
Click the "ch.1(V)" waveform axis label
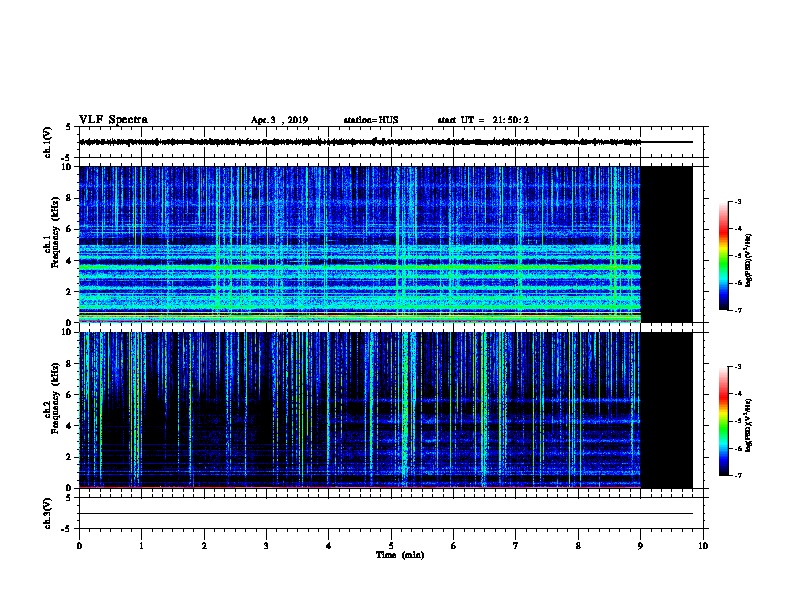48,142
